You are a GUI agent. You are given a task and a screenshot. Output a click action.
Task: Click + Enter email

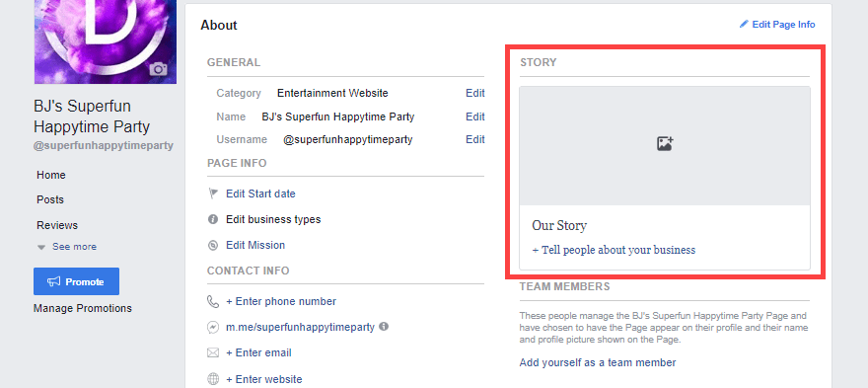[258, 353]
